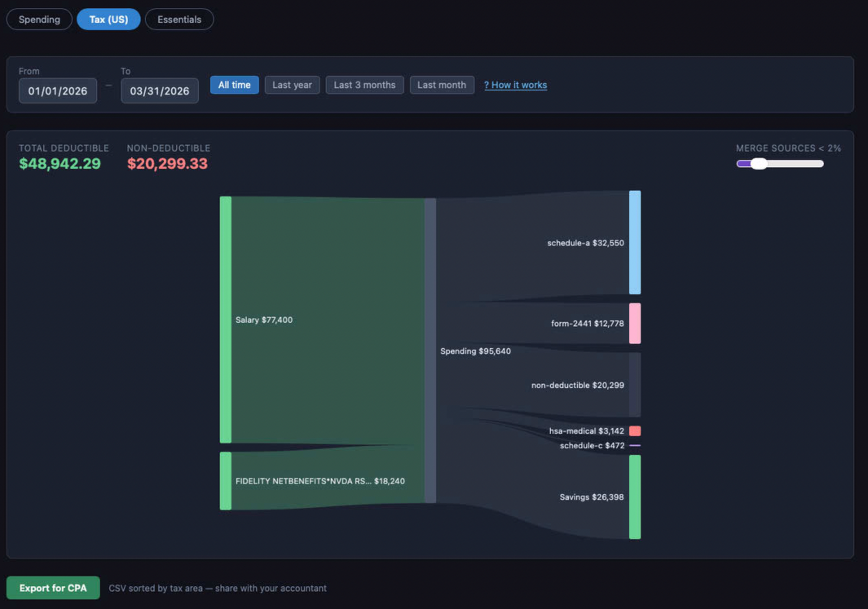Click the Fidelity NetBenefits NVDA source node
868x609 pixels.
click(x=225, y=481)
